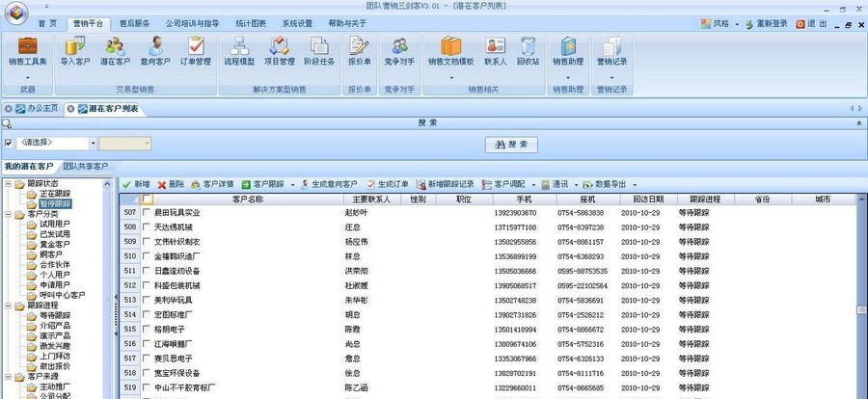Switch to 团队共享客户 tab
Viewport: 868px width, 399px height.
tap(85, 166)
